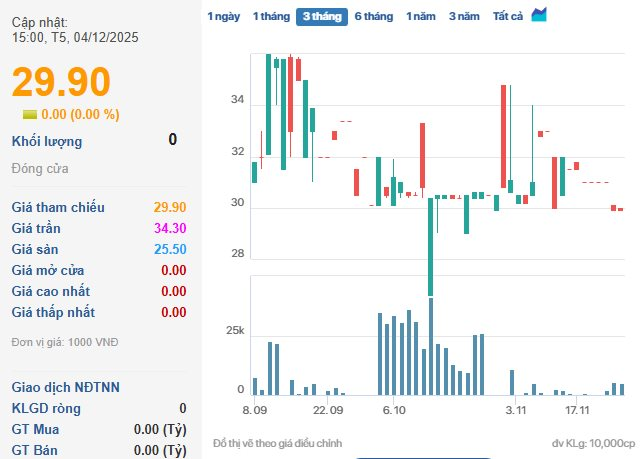Select the '3 tháng' time range tab
Viewport: 644px width, 459px height.
[322, 17]
